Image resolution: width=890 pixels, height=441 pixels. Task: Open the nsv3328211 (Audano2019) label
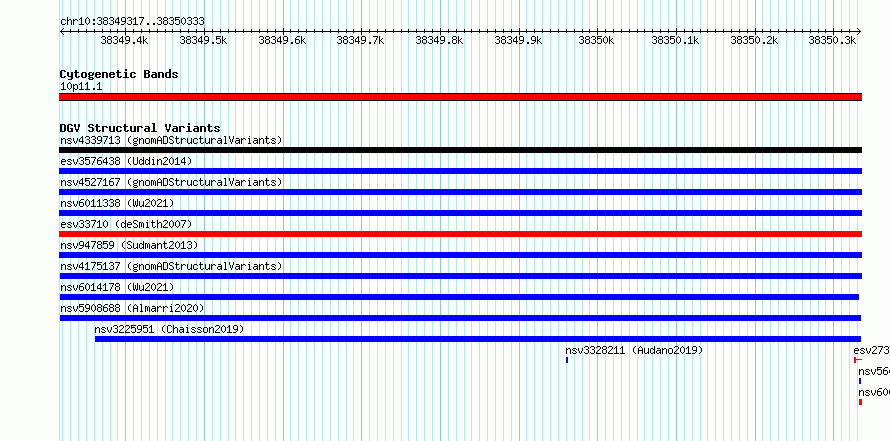click(x=634, y=350)
